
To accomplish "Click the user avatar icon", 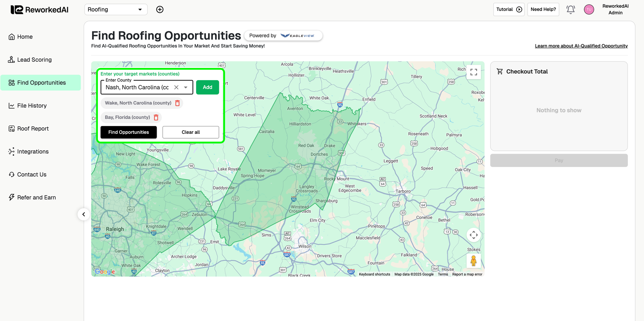I will pyautogui.click(x=589, y=10).
